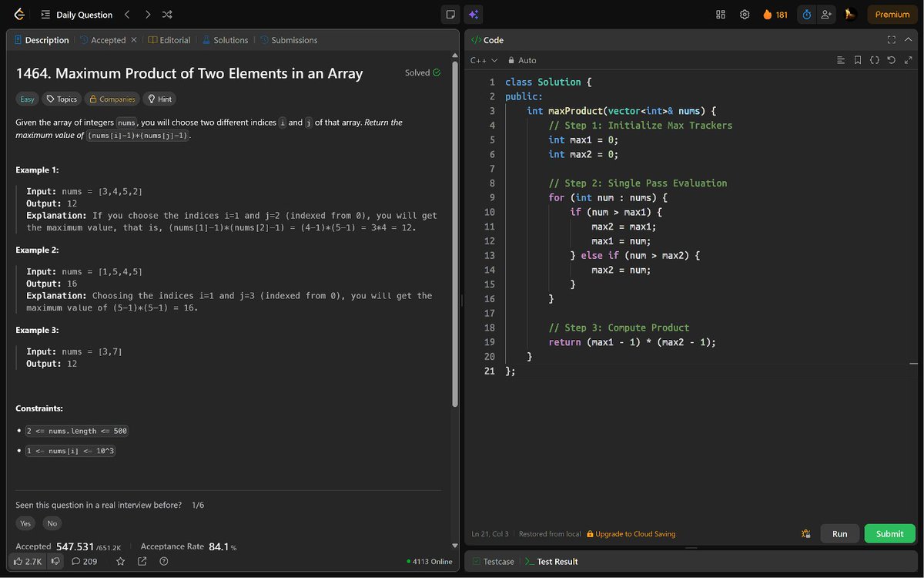The height and width of the screenshot is (578, 924).
Task: Open the Testcase tab
Action: (x=494, y=562)
